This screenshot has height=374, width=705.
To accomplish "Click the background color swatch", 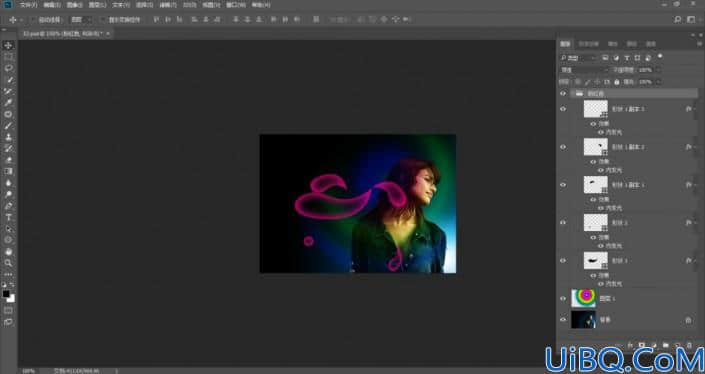I will [x=11, y=298].
